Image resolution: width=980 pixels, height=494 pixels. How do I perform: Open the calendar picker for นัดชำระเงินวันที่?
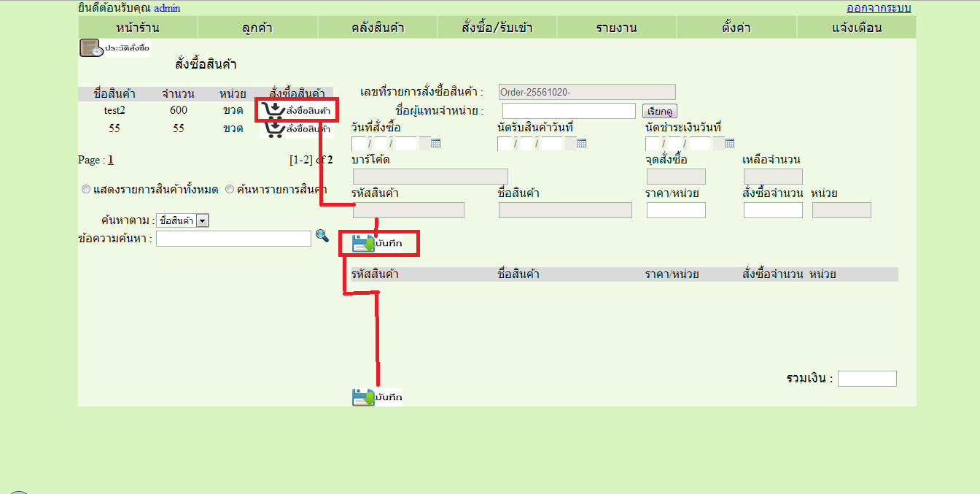[x=730, y=143]
